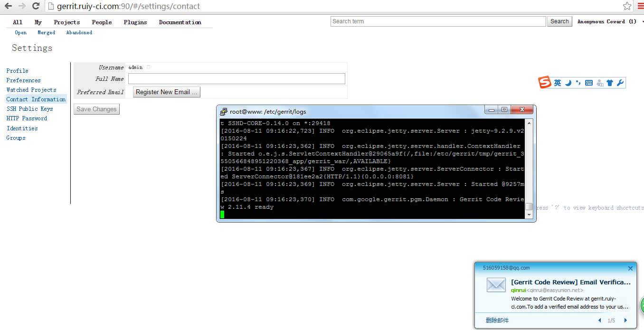This screenshot has height=330, width=644.
Task: Click terminal scrollbar down arrow
Action: [x=529, y=215]
